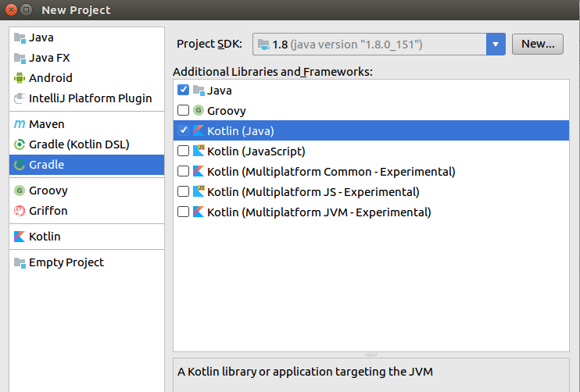580x392 pixels.
Task: Click the Groovy framework row label
Action: [227, 111]
